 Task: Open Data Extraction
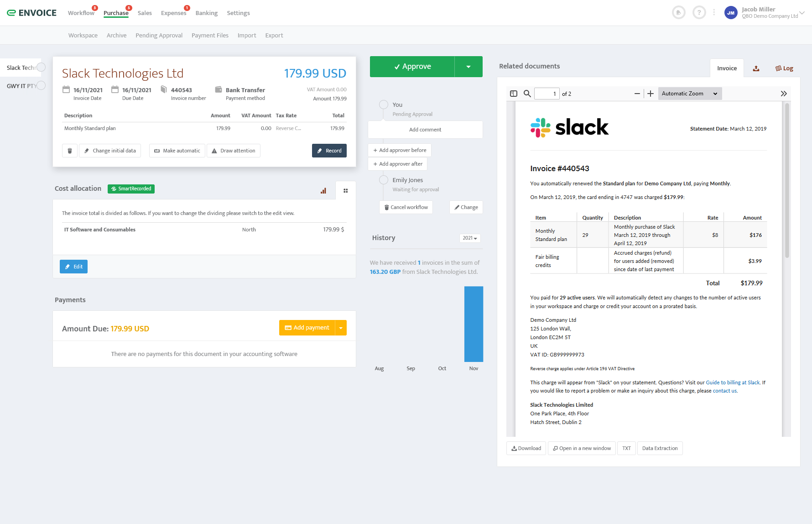[x=660, y=448]
